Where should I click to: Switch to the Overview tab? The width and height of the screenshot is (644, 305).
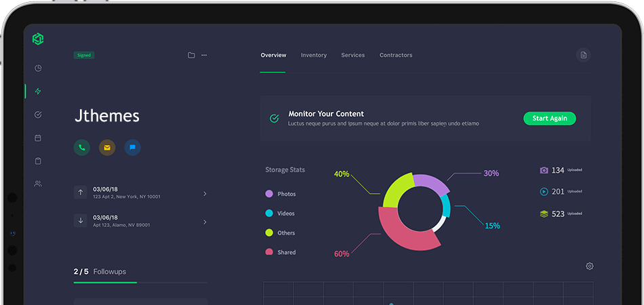(273, 55)
